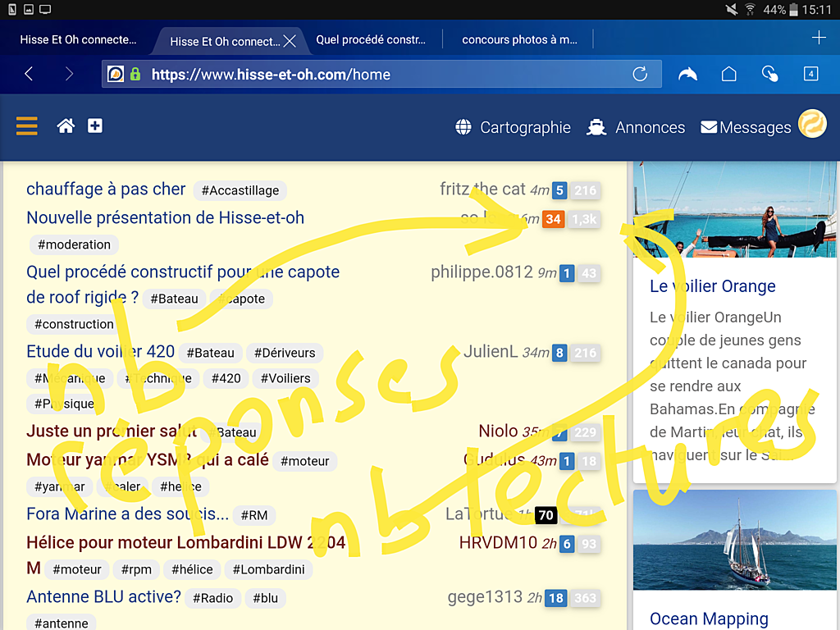Tap the Wi-Fi status icon

(x=750, y=9)
